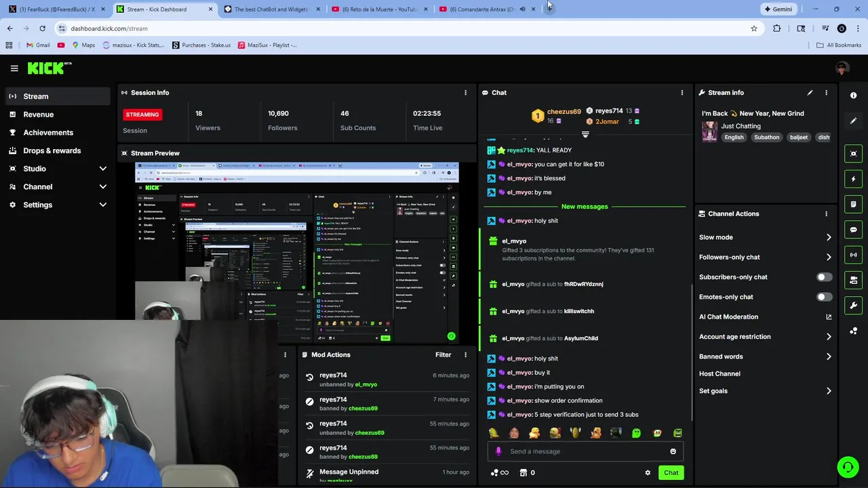Open Channel Actions three-dot menu

826,213
